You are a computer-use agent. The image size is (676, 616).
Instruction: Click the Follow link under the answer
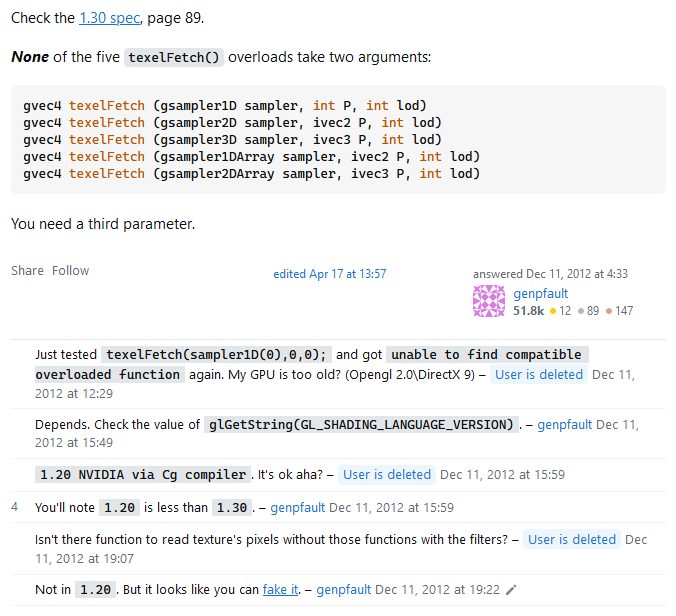[70, 271]
